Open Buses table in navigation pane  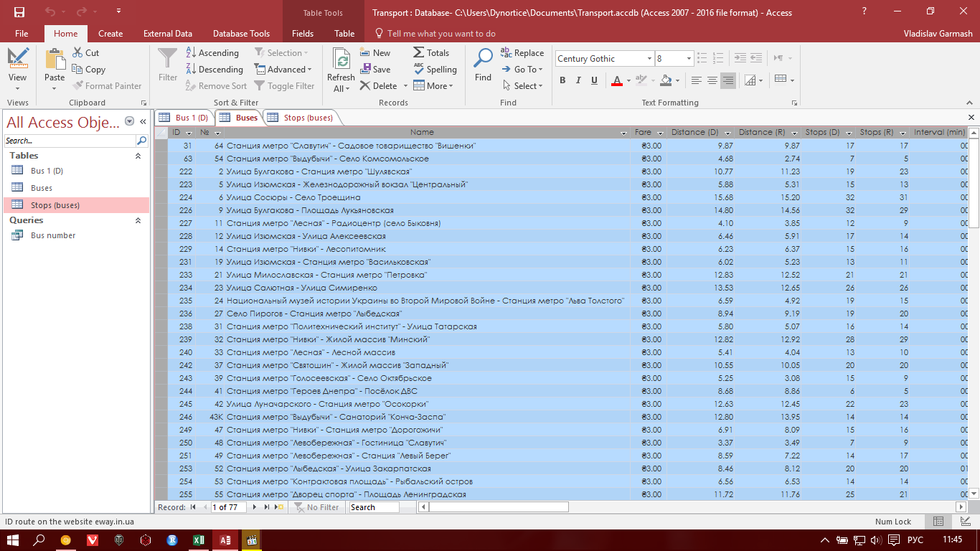(42, 188)
